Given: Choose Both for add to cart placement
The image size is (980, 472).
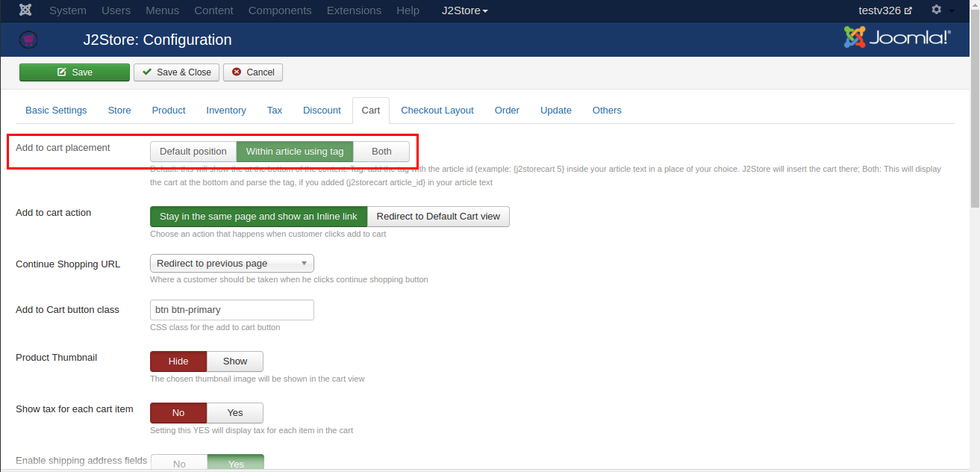Looking at the screenshot, I should click(x=381, y=152).
